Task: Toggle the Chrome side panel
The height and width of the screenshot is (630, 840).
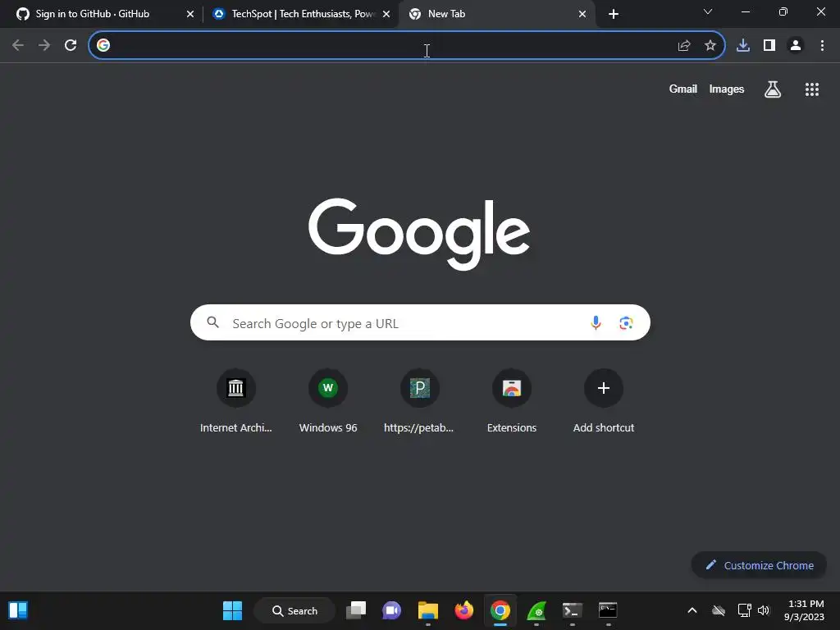Action: coord(769,46)
